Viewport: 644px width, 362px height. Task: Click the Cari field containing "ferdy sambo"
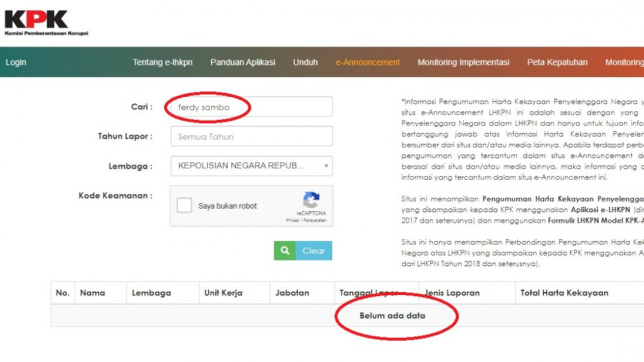(251, 107)
